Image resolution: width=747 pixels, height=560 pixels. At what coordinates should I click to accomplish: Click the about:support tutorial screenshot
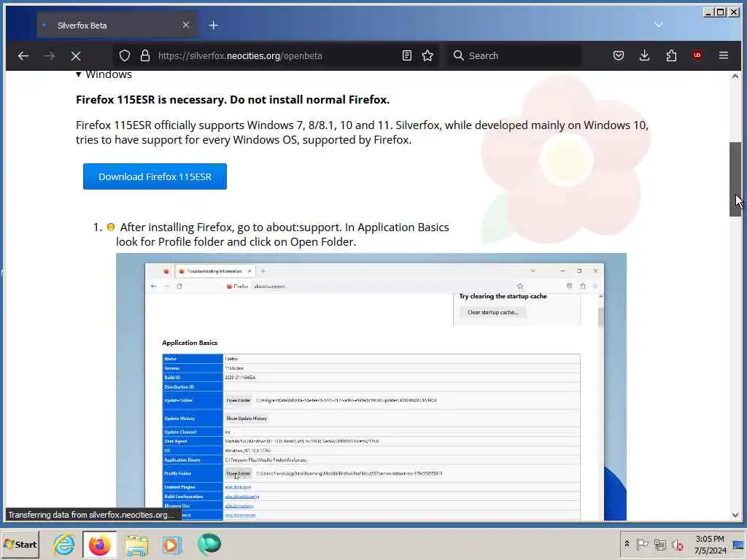(371, 386)
